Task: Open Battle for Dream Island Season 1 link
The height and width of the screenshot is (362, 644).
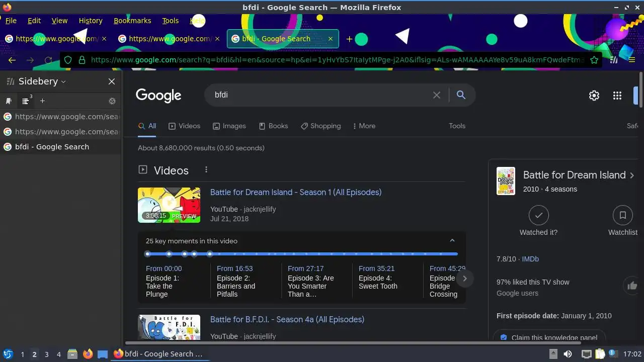Action: pos(296,192)
